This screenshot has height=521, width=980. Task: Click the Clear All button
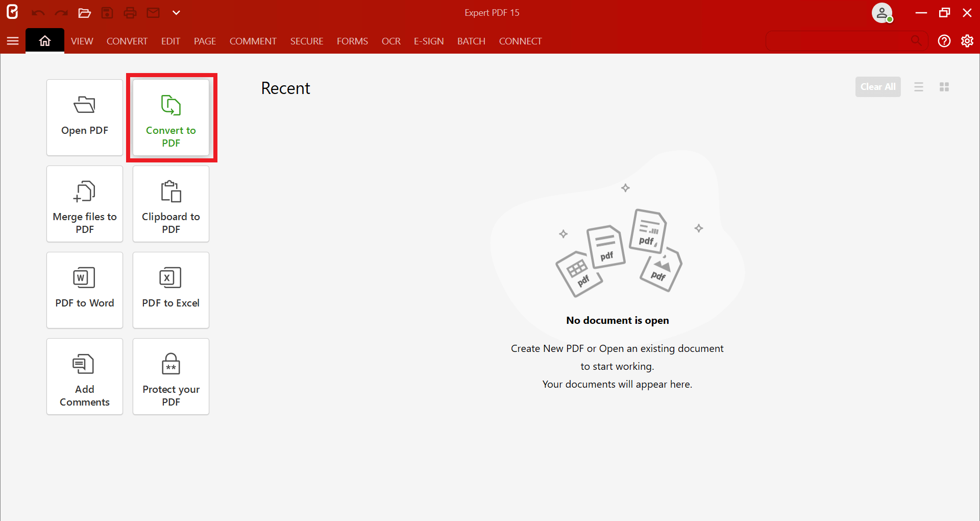coord(878,87)
